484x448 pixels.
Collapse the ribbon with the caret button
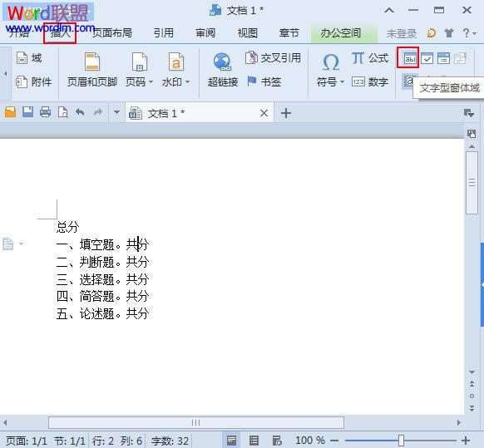389,11
